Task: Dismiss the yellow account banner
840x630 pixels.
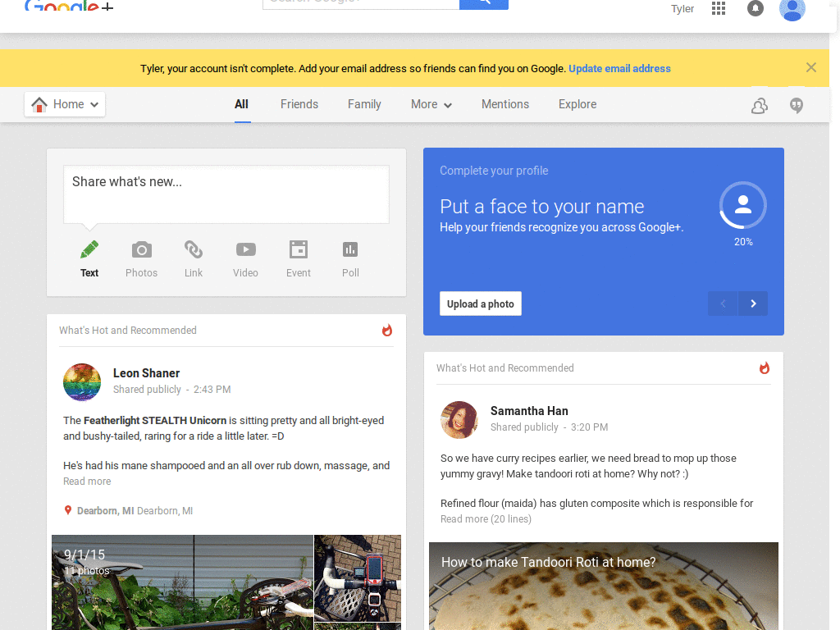Action: tap(811, 67)
